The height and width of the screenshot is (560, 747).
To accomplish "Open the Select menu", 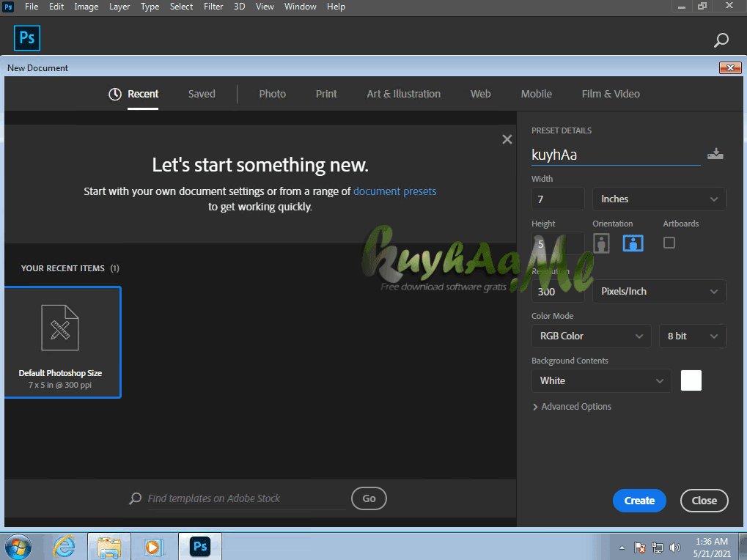I will point(182,7).
